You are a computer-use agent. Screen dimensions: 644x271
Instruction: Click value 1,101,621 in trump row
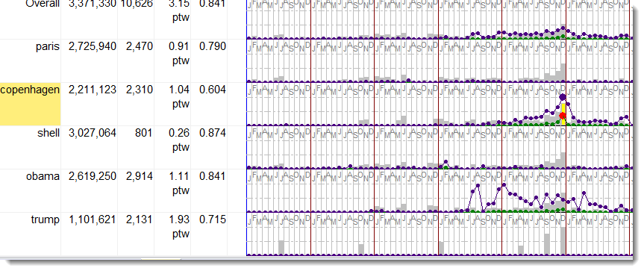(93, 219)
